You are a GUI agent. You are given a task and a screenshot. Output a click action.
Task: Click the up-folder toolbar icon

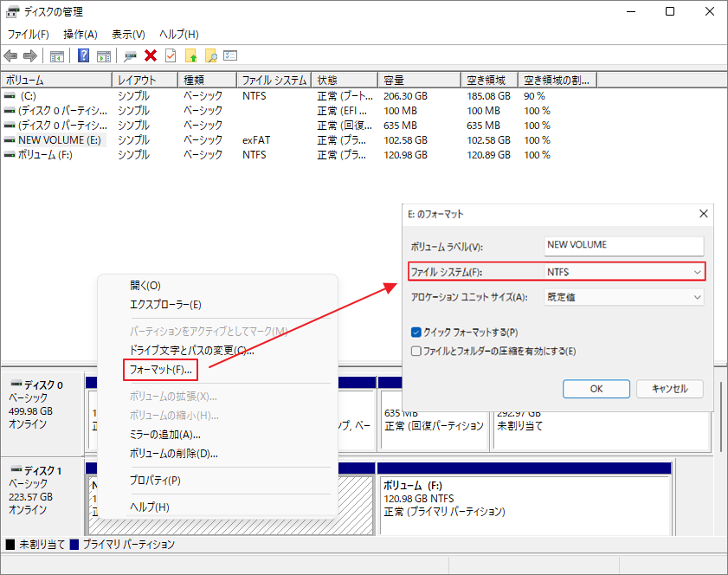190,55
